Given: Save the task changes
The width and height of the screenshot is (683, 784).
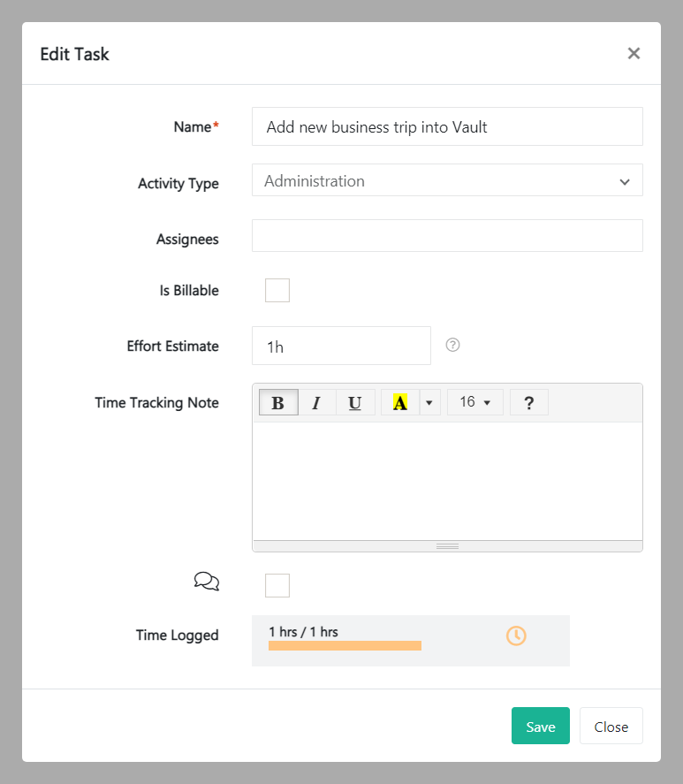Looking at the screenshot, I should point(540,727).
